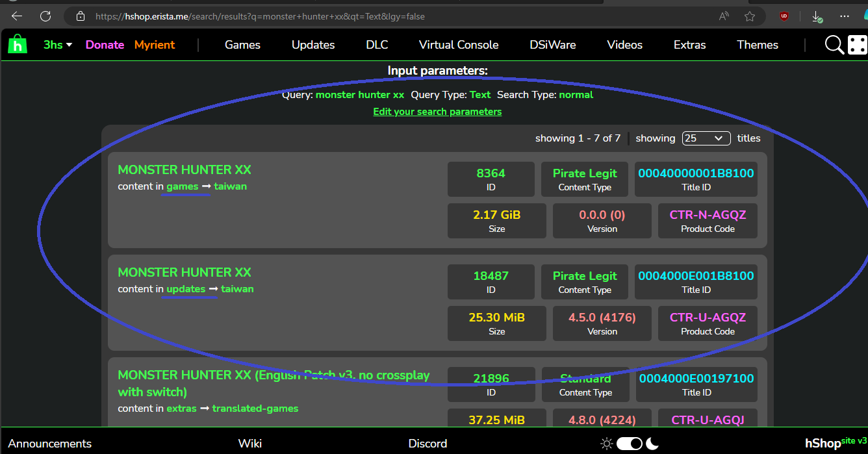868x454 pixels.
Task: Open the MONSTER HUNTER XX updates title link
Action: 185,272
